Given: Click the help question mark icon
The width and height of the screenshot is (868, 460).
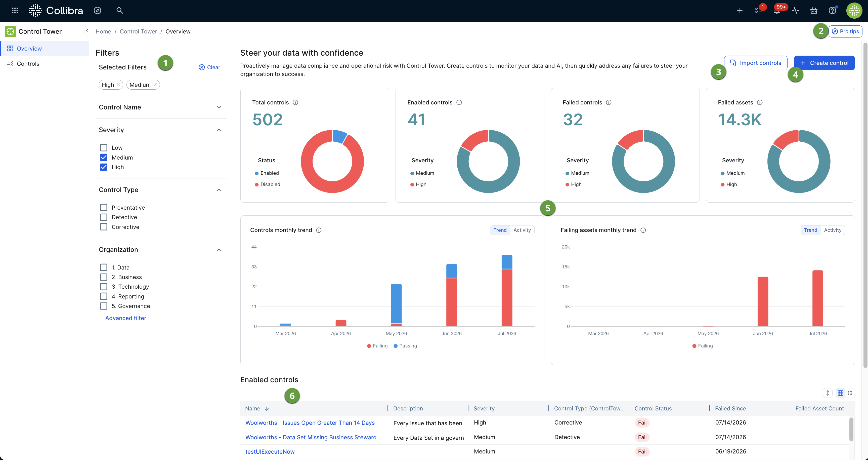Looking at the screenshot, I should [x=832, y=11].
